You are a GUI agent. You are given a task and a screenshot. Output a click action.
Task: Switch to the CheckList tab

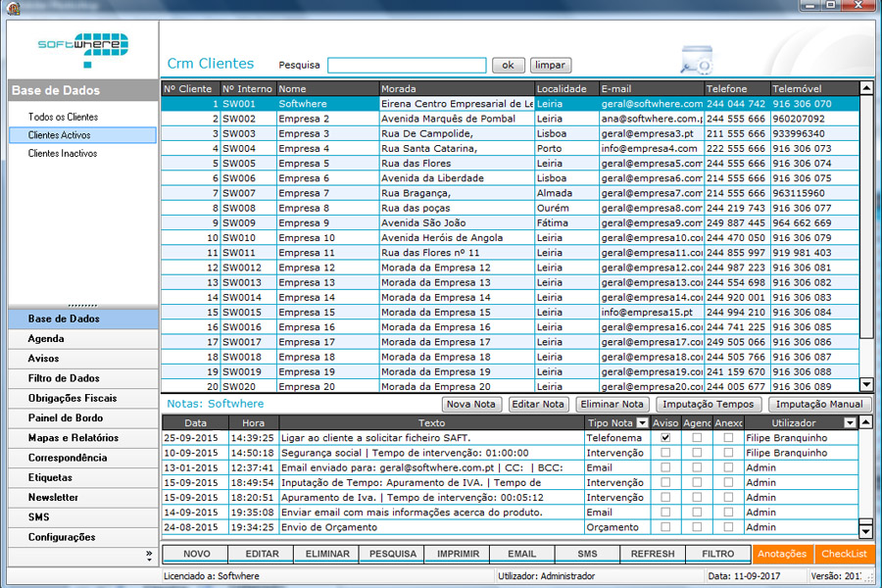coord(844,554)
